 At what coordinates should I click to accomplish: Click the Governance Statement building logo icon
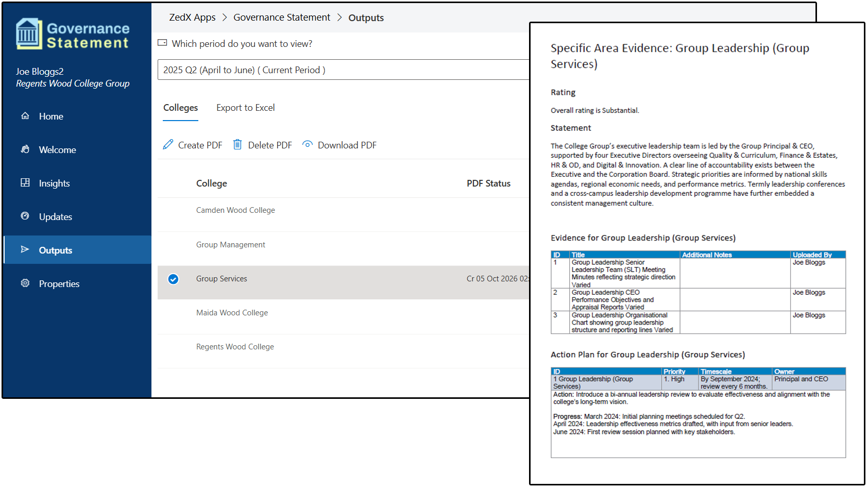point(29,34)
